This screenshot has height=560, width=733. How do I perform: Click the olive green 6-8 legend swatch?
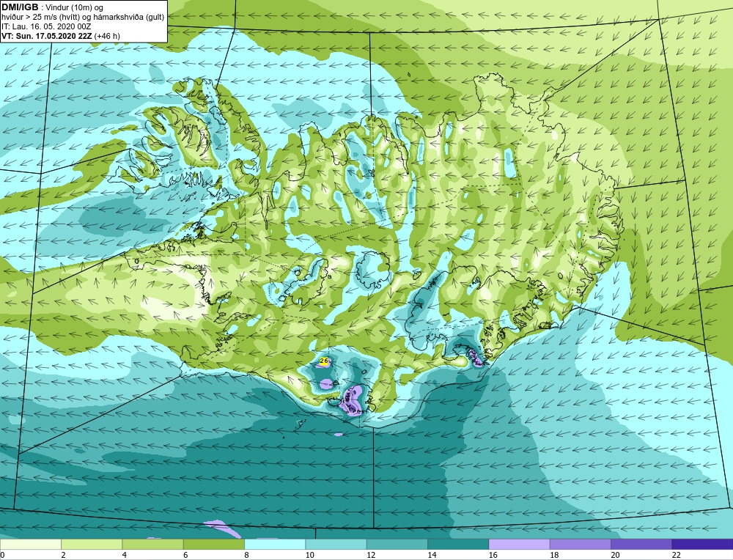pyautogui.click(x=213, y=544)
